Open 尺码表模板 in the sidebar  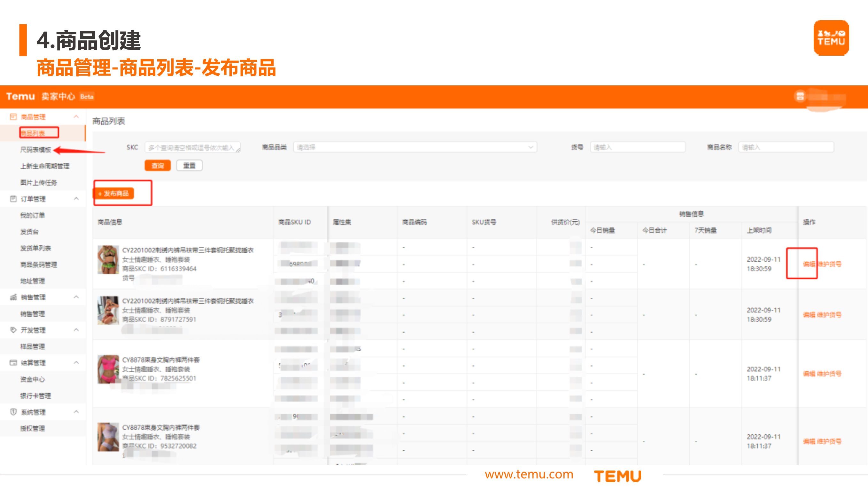[x=35, y=150]
